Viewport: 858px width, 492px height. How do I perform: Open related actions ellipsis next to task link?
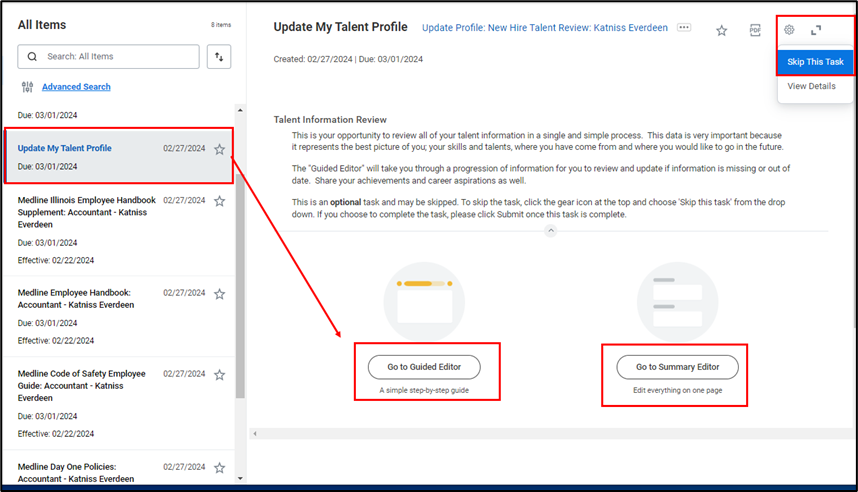684,28
